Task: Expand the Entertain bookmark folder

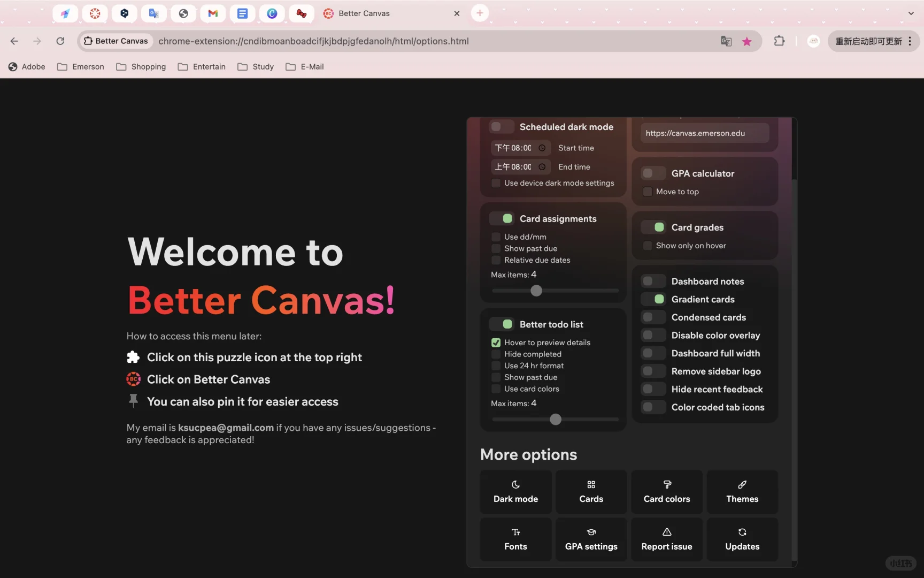Action: 202,67
